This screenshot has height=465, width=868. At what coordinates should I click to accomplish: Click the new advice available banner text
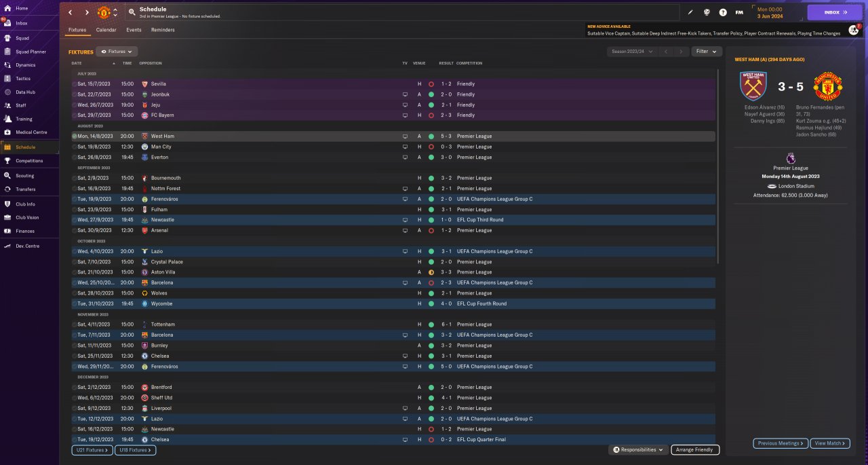click(x=609, y=26)
